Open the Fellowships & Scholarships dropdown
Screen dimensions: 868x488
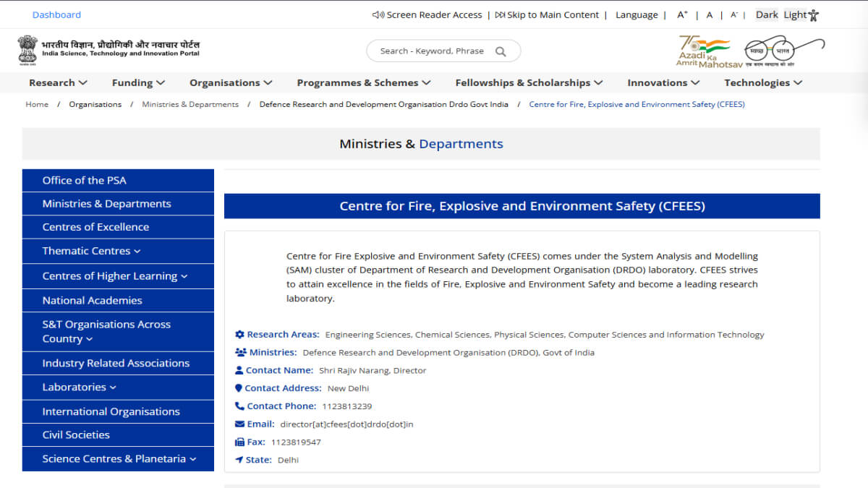[529, 82]
